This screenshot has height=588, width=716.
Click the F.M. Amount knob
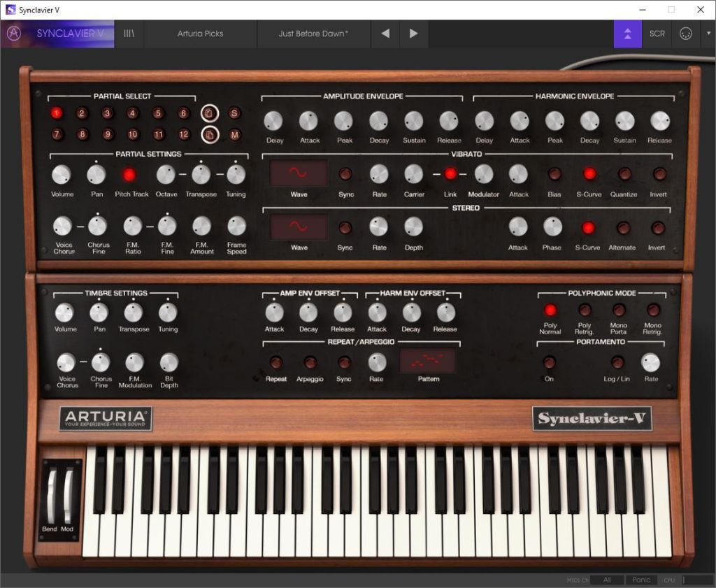[201, 226]
